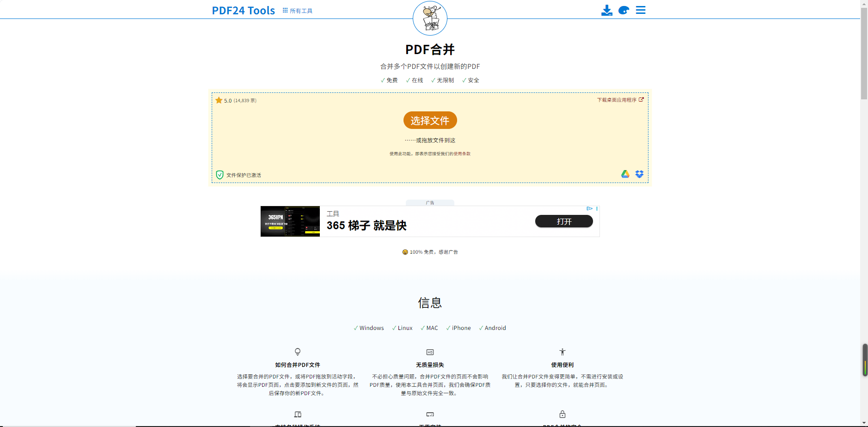Click the gold star rating icon
Viewport: 868px width, 427px height.
coord(219,100)
